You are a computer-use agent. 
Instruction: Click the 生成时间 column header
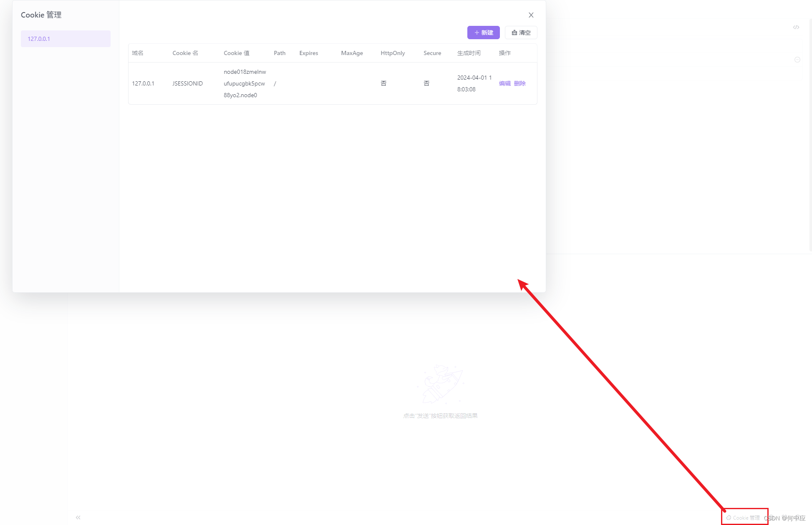(469, 53)
